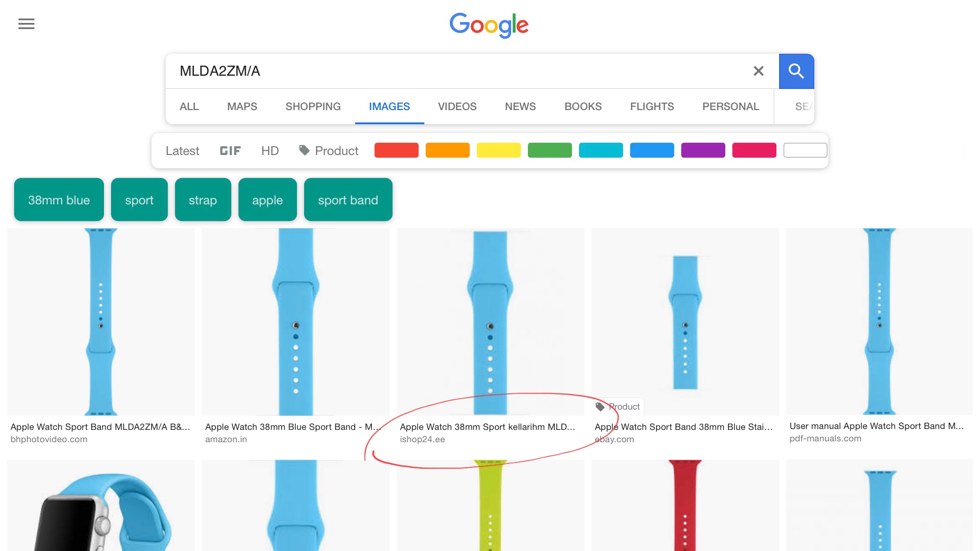Toggle the HD filter
Viewport: 980px width, 551px height.
click(270, 151)
